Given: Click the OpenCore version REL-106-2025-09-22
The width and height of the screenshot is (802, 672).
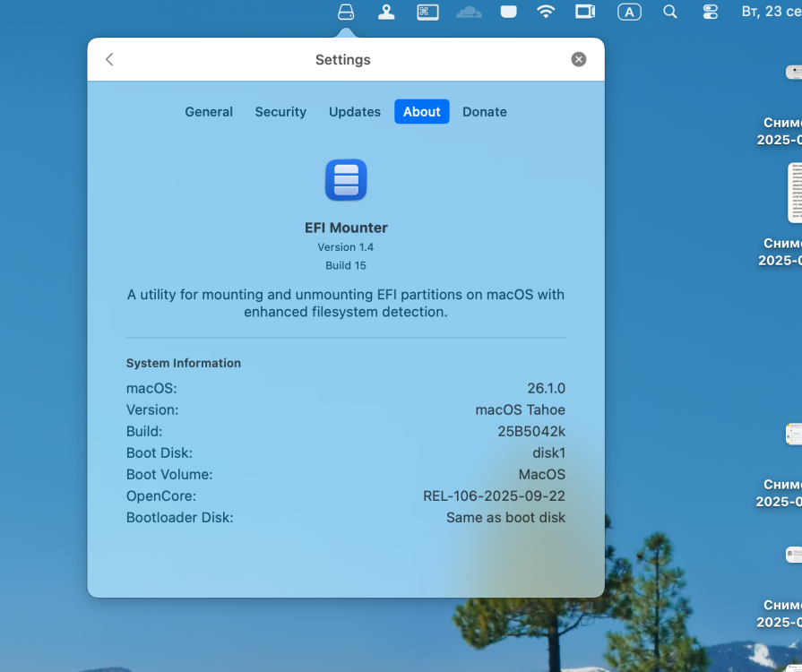Looking at the screenshot, I should 494,495.
